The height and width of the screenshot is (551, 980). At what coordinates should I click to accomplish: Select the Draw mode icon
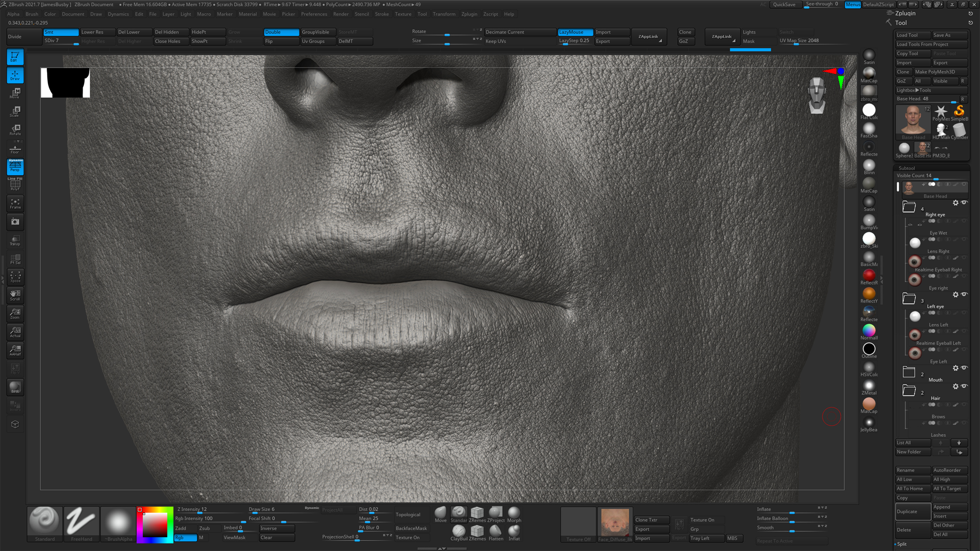(15, 75)
